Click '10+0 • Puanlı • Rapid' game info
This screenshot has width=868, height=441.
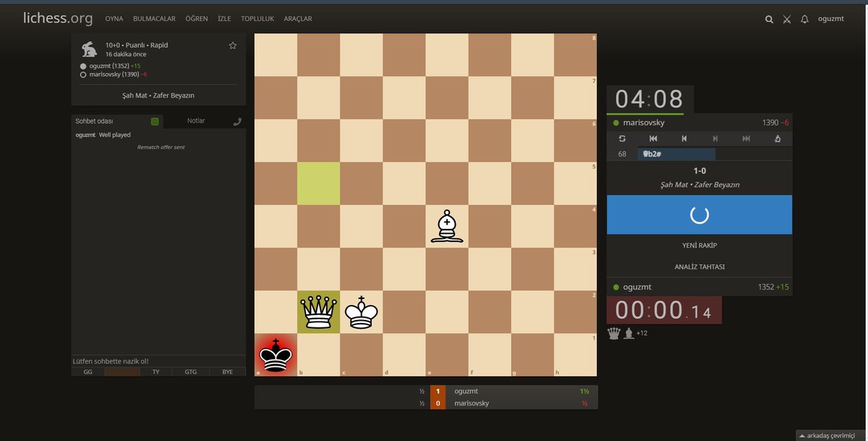pos(137,45)
